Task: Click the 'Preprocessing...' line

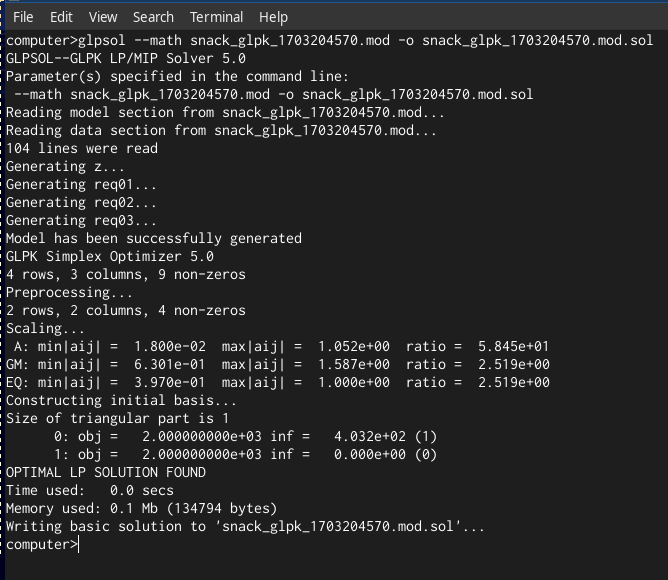Action: click(x=69, y=293)
